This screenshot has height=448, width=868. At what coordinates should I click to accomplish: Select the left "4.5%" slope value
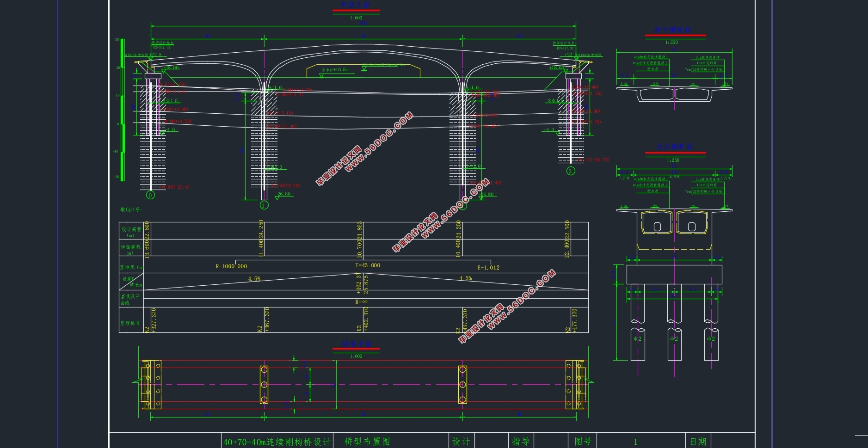[x=254, y=279]
